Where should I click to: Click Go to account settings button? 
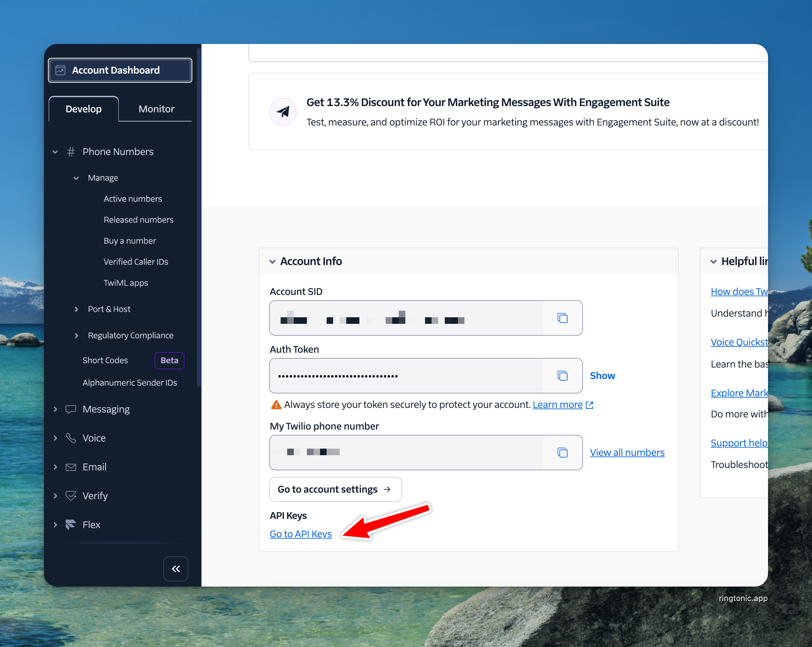[335, 489]
